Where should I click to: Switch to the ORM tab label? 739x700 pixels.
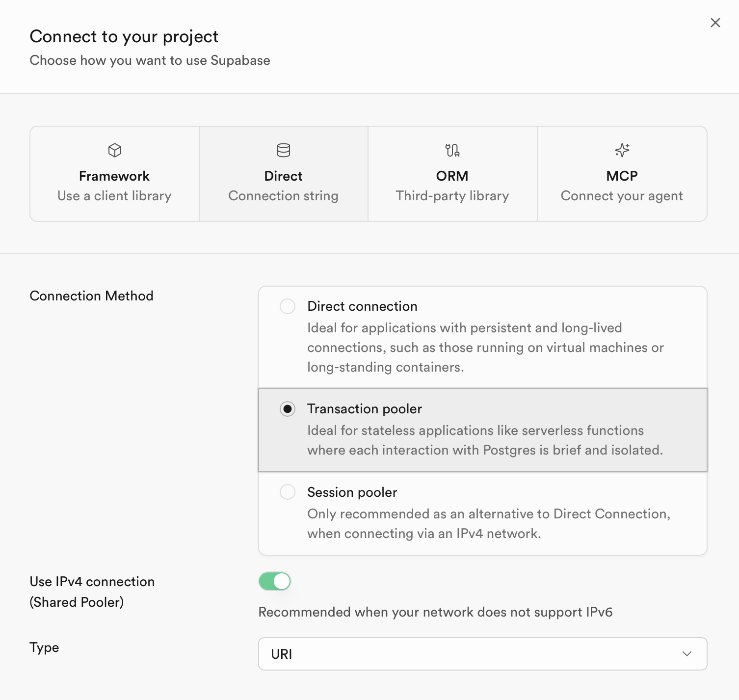(x=452, y=176)
